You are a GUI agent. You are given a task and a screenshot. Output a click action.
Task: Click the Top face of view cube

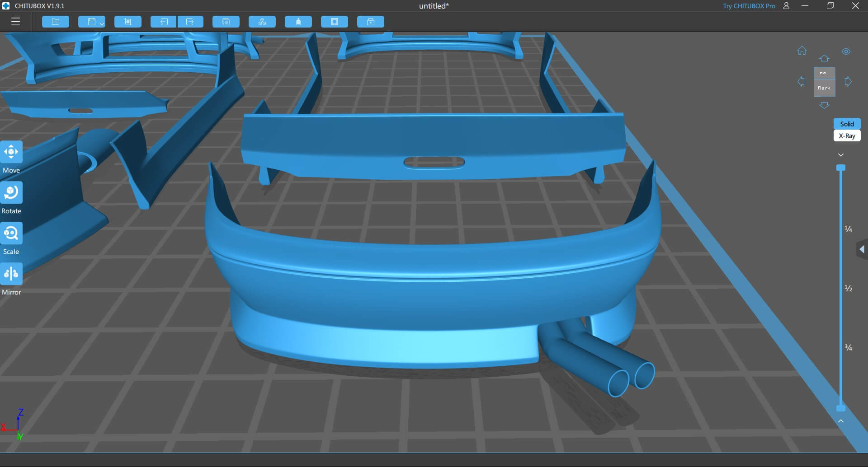tap(824, 73)
